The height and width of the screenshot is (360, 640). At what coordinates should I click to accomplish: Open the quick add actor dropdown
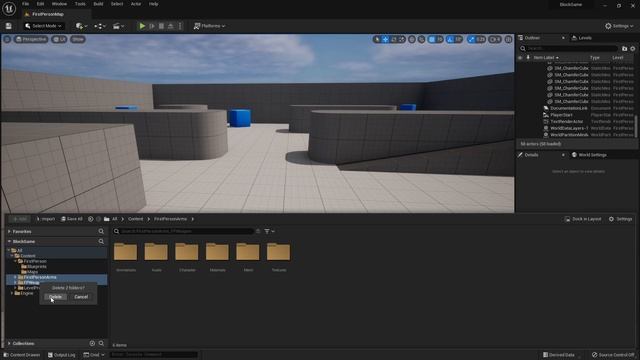point(81,26)
